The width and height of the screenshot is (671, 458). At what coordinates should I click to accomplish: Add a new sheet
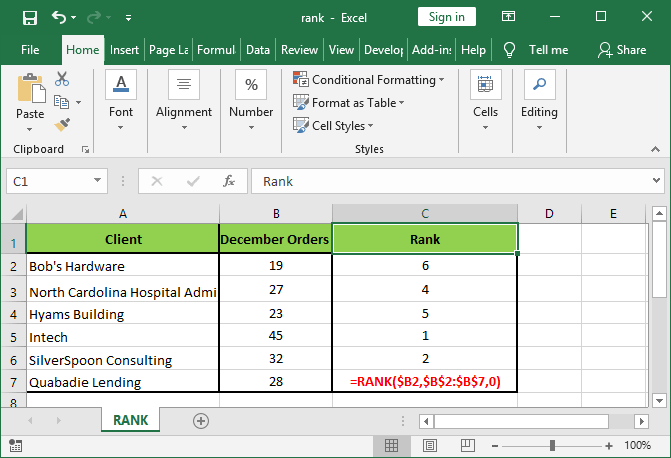tap(201, 421)
